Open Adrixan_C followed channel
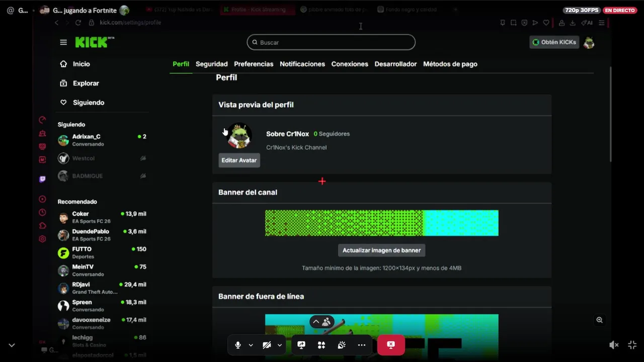The width and height of the screenshot is (644, 362). point(102,140)
